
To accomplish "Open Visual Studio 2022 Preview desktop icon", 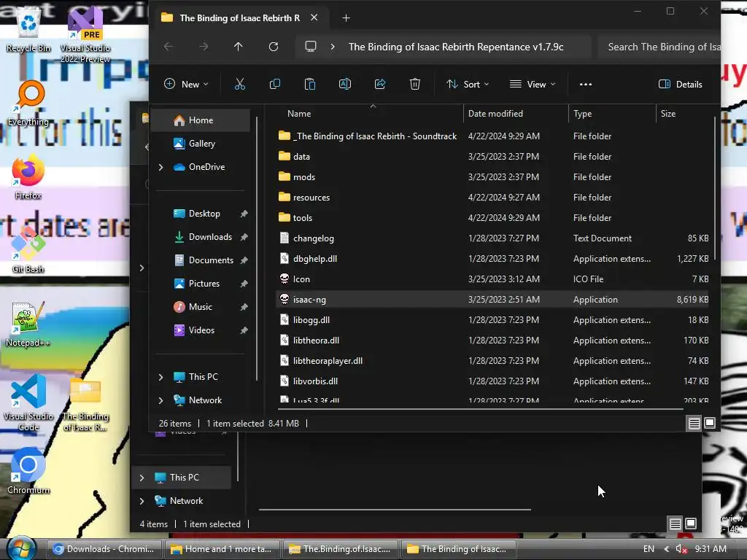I will [x=85, y=36].
